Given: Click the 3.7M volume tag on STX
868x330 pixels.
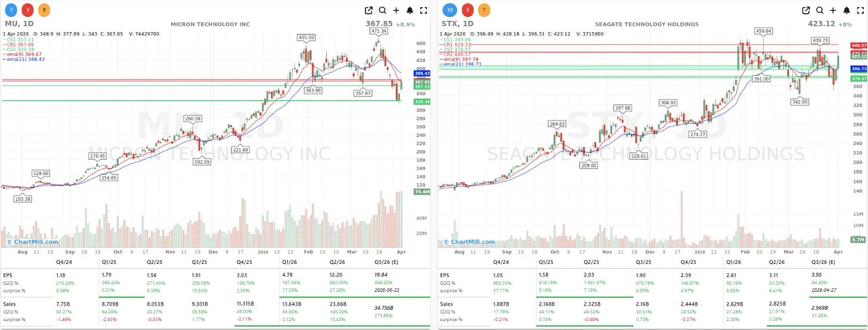Looking at the screenshot, I should 859,239.
